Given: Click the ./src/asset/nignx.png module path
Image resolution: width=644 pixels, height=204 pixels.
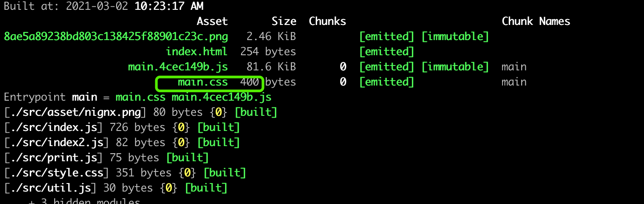Looking at the screenshot, I should (75, 112).
